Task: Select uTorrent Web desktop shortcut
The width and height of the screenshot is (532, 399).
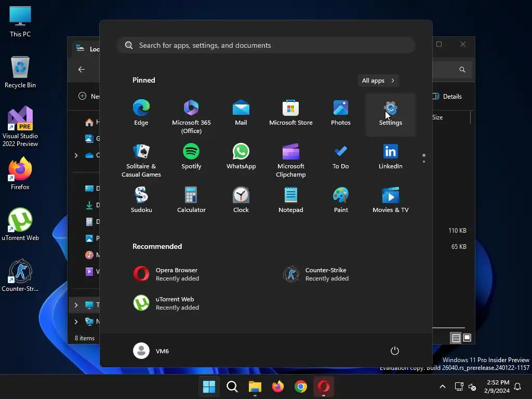Action: 20,224
